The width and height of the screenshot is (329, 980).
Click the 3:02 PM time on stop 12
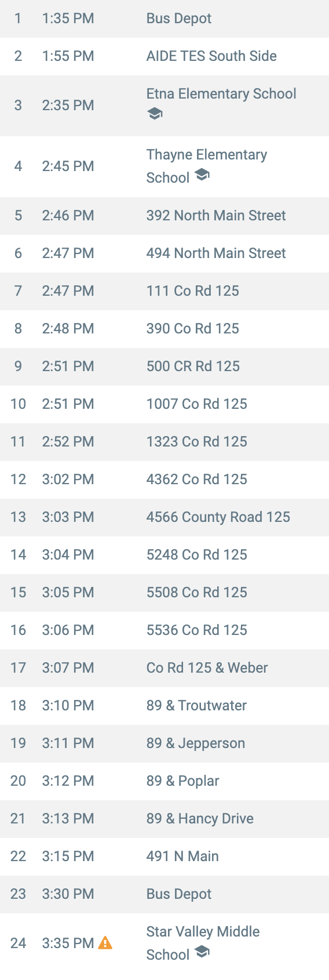(68, 480)
